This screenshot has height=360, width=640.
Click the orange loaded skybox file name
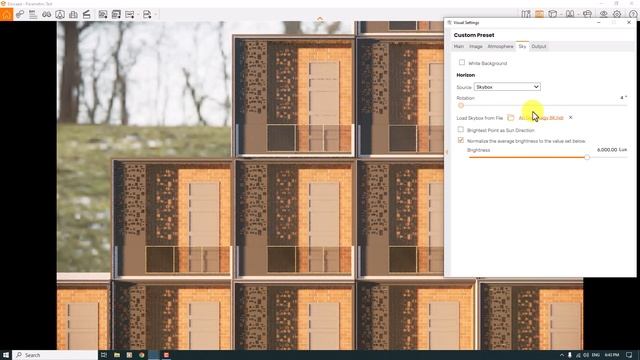541,118
